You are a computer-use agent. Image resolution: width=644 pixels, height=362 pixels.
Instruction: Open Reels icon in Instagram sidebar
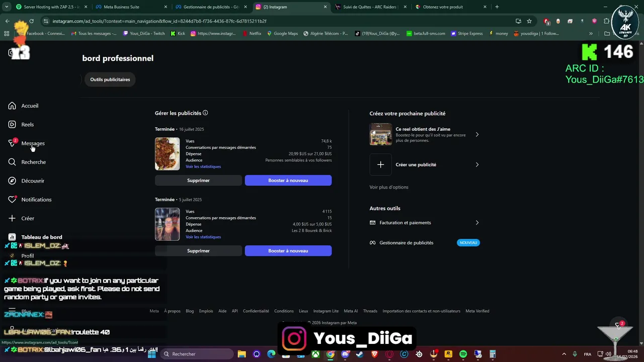[x=12, y=124]
